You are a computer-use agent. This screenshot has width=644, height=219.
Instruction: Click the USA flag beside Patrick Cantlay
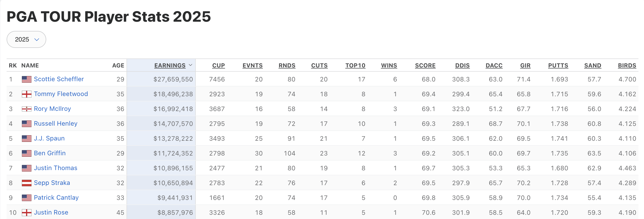tap(26, 198)
